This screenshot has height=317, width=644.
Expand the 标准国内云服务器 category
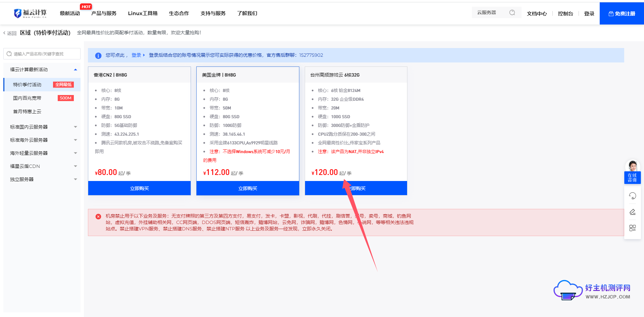point(75,127)
